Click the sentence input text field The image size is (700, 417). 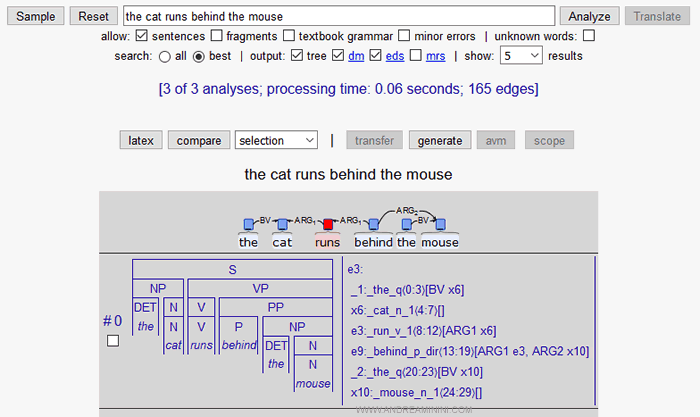(338, 16)
